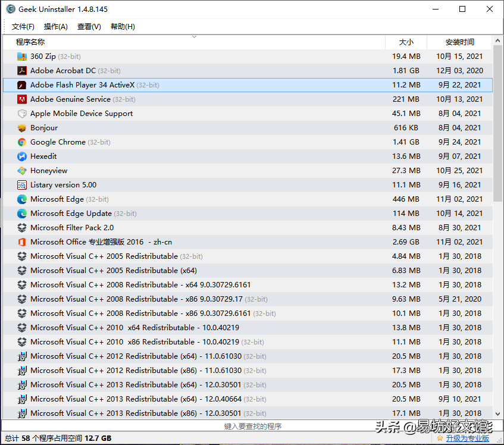The image size is (504, 445).
Task: Click the 2.69 GB size cell
Action: point(406,242)
